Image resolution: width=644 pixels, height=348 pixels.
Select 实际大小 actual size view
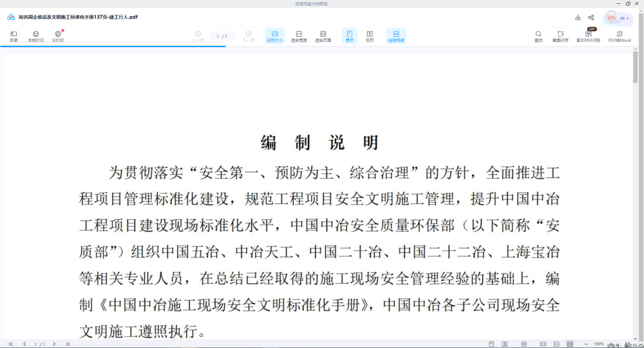(x=275, y=36)
